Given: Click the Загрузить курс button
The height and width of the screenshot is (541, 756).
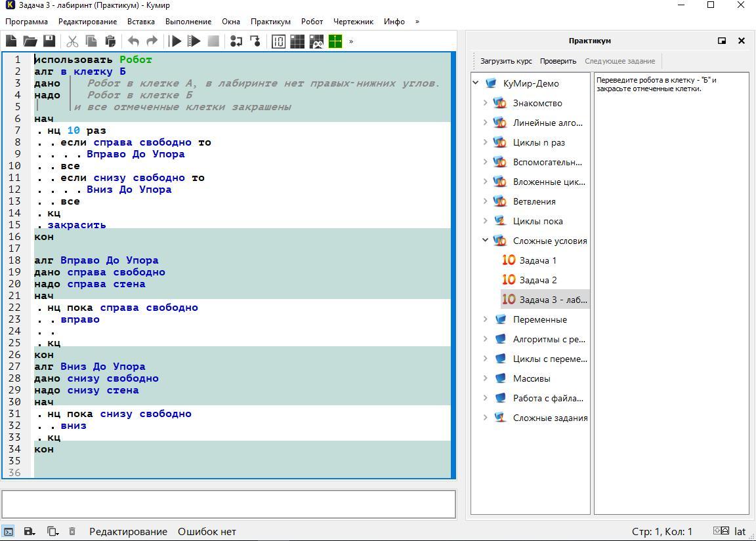Looking at the screenshot, I should [x=506, y=61].
